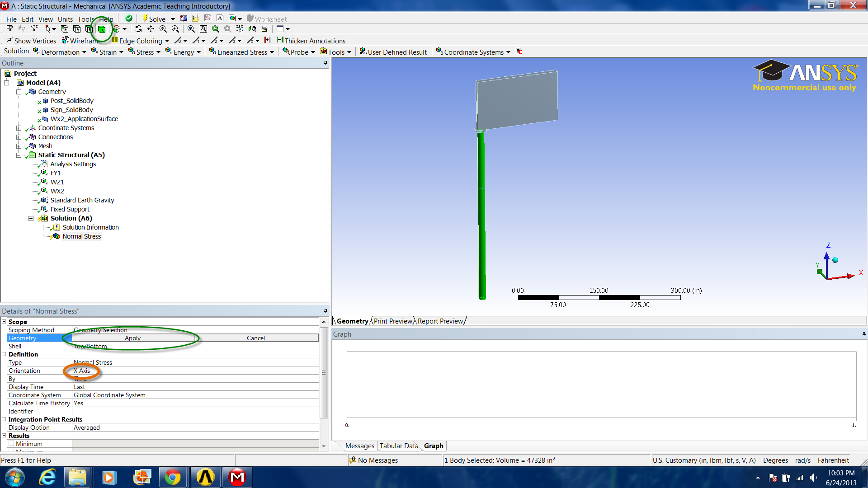Select Sign_SolidBody in the outline
Image resolution: width=868 pixels, height=488 pixels.
71,110
